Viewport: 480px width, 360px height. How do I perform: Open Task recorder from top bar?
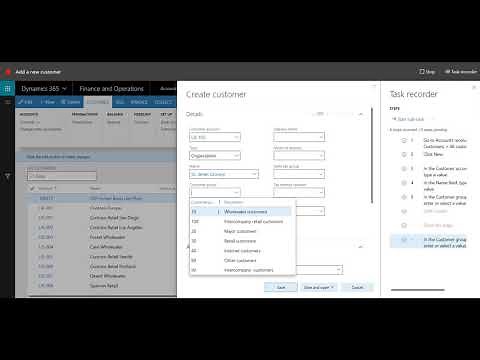pos(461,72)
